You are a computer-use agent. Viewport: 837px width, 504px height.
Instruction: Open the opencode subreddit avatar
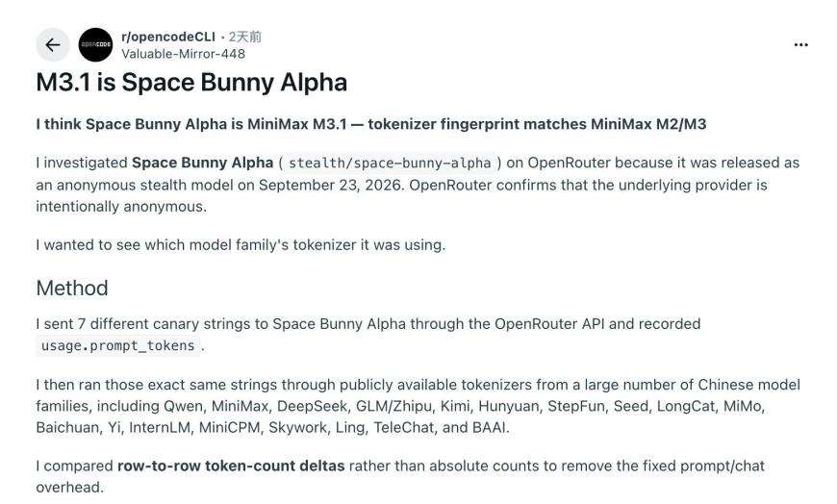coord(95,45)
